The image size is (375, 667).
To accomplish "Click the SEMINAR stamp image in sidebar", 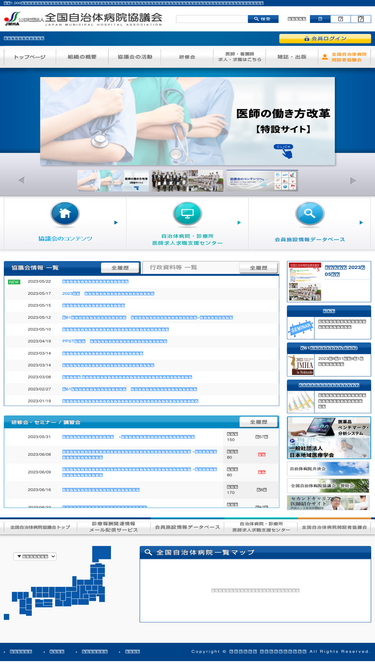I will (x=301, y=328).
